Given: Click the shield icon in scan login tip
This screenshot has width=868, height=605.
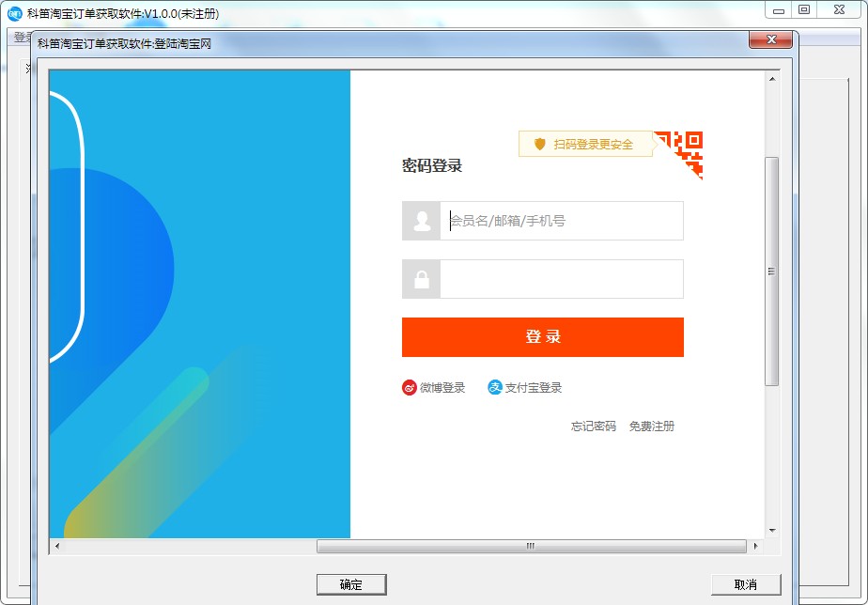Looking at the screenshot, I should tap(540, 145).
